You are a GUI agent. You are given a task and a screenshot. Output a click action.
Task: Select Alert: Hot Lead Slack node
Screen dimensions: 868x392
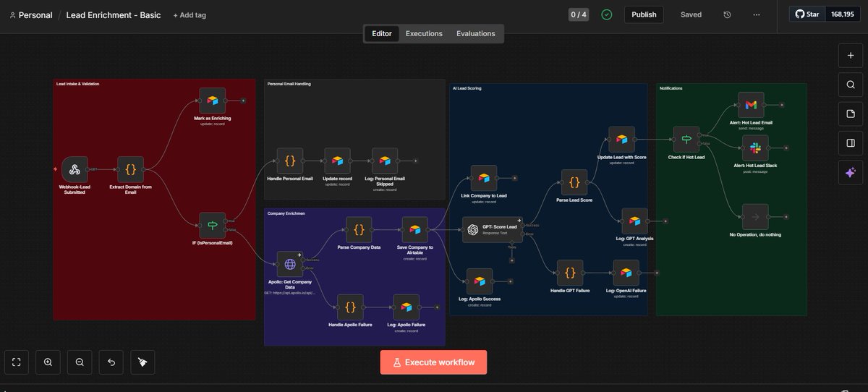coord(755,148)
